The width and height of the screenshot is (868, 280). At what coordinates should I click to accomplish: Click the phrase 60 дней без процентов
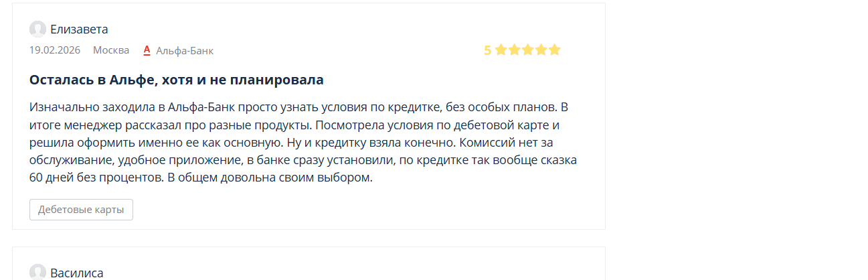click(96, 178)
